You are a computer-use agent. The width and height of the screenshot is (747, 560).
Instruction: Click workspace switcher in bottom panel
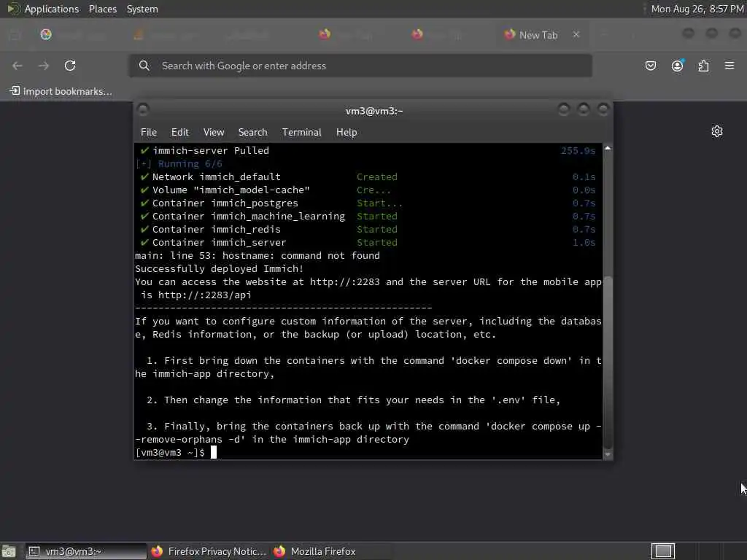pos(662,551)
